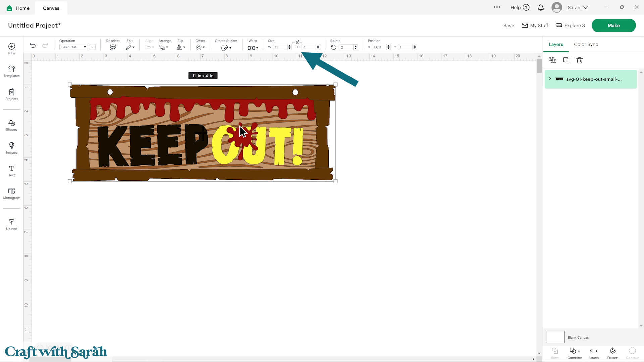The image size is (644, 362).
Task: Expand the svg-01-keep-out-small layer group
Action: tap(550, 79)
